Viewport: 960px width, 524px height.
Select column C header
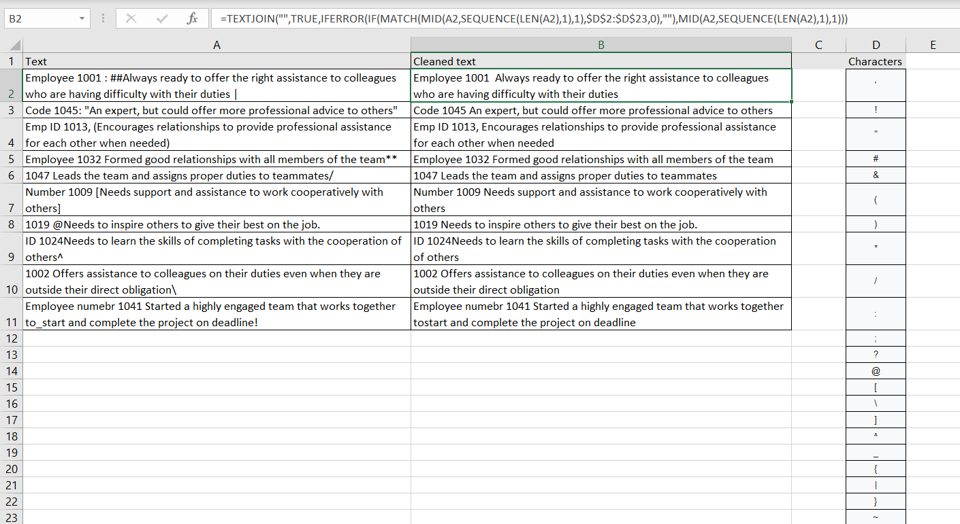tap(818, 45)
